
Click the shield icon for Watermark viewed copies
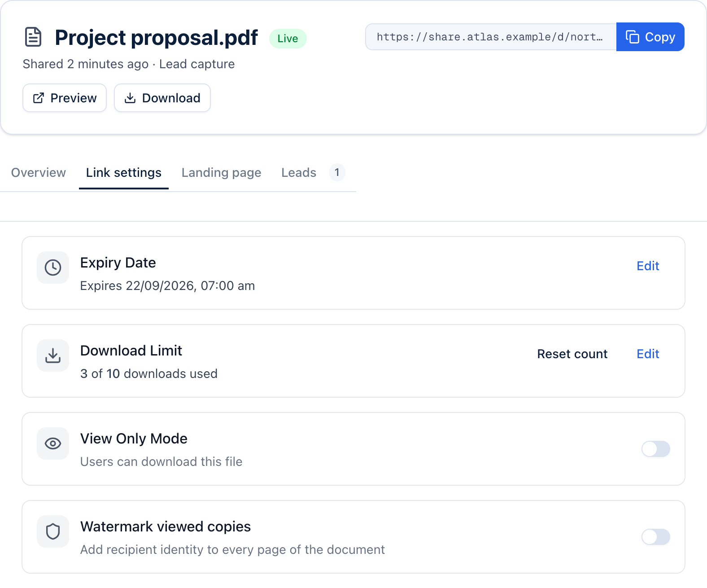coord(53,531)
